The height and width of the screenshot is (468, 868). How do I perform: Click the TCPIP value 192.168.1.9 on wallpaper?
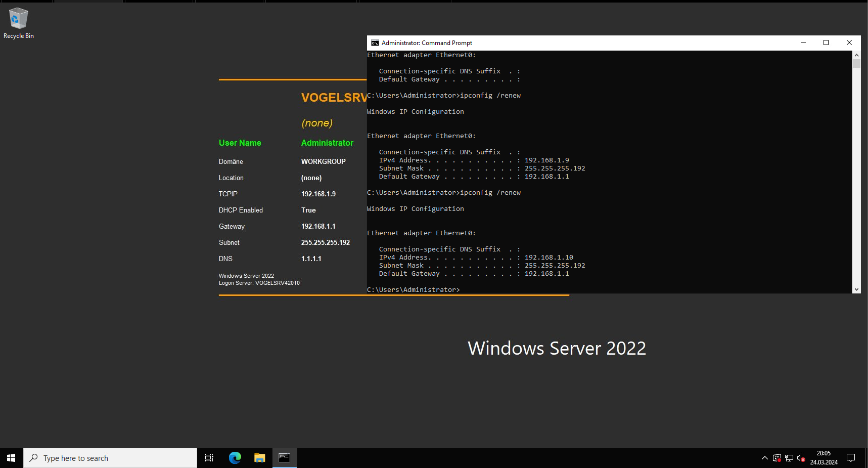click(x=318, y=194)
